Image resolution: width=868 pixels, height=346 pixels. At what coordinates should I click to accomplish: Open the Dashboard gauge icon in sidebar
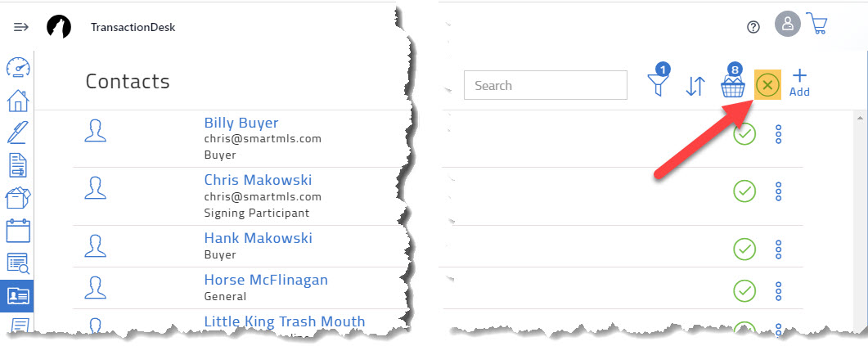(18, 68)
